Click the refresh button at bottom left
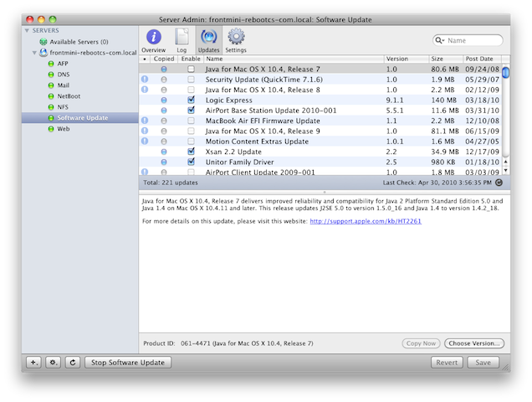The image size is (532, 402). [73, 363]
